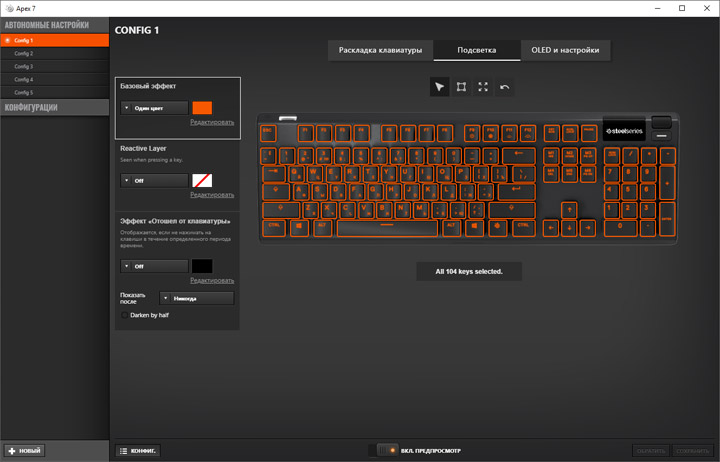This screenshot has width=720, height=462.
Task: Click the CONFIG 1 heading
Action: pyautogui.click(x=137, y=30)
